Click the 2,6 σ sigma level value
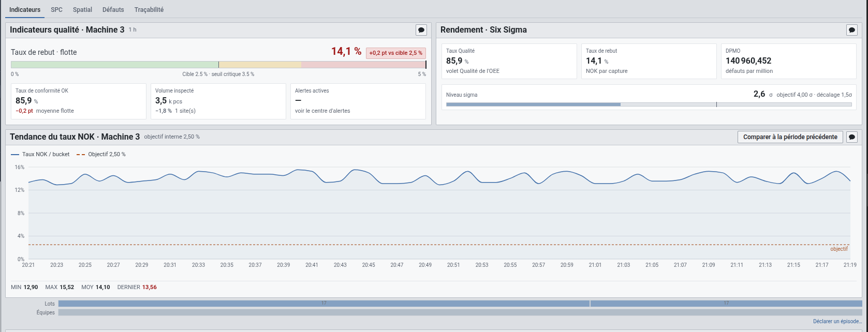The height and width of the screenshot is (332, 868). tap(763, 94)
